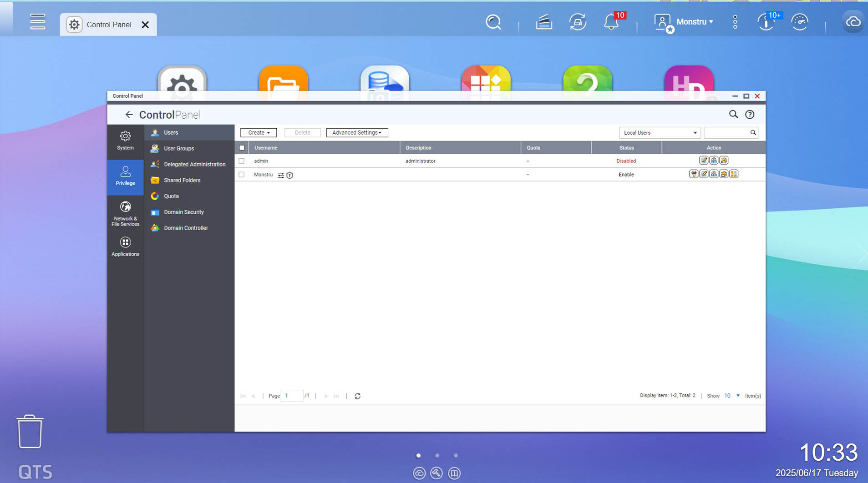This screenshot has width=868, height=483.
Task: Open the notifications bell with 10 badge
Action: point(611,22)
